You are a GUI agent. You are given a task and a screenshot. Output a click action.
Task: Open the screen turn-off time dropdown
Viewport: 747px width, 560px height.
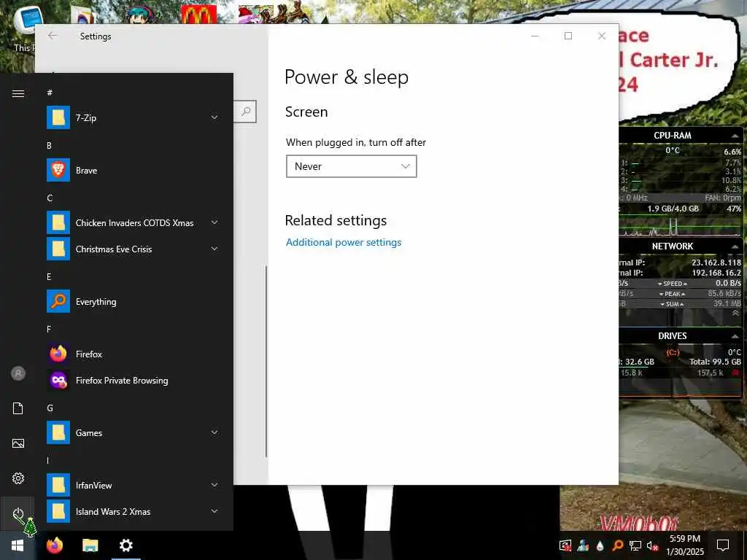[352, 166]
